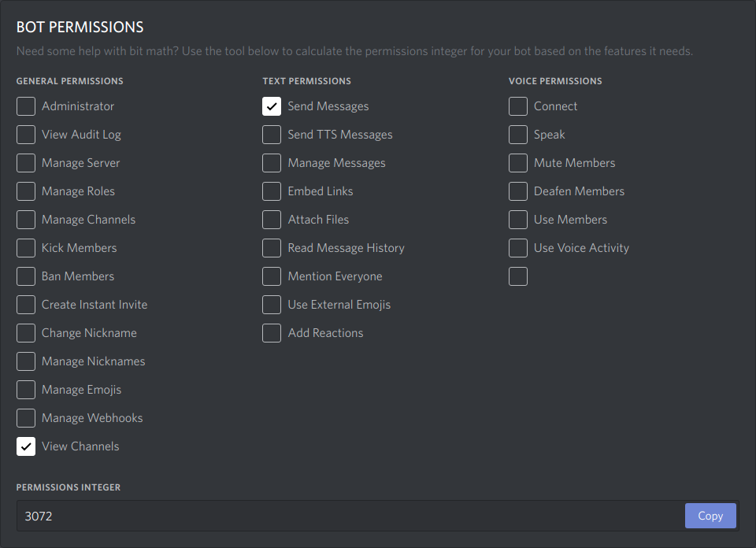Uncheck the View Channels permission

26,446
